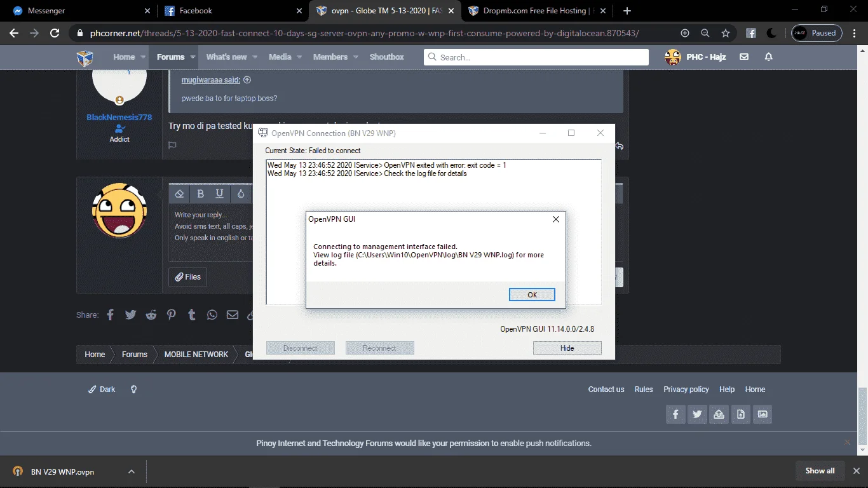Click Show all downloads
Viewport: 868px width, 488px height.
(x=820, y=471)
